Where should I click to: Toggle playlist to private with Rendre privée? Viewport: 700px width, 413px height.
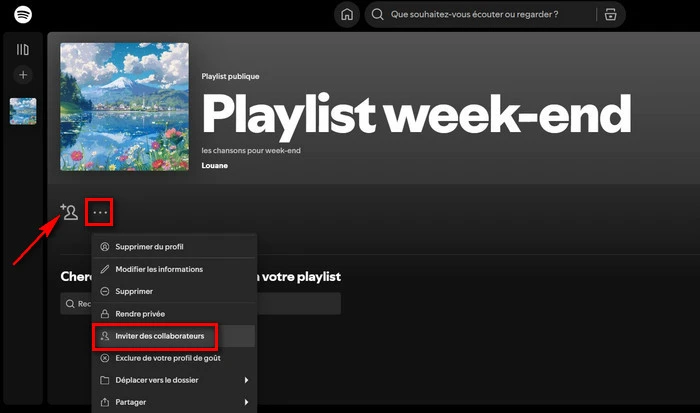pyautogui.click(x=140, y=314)
